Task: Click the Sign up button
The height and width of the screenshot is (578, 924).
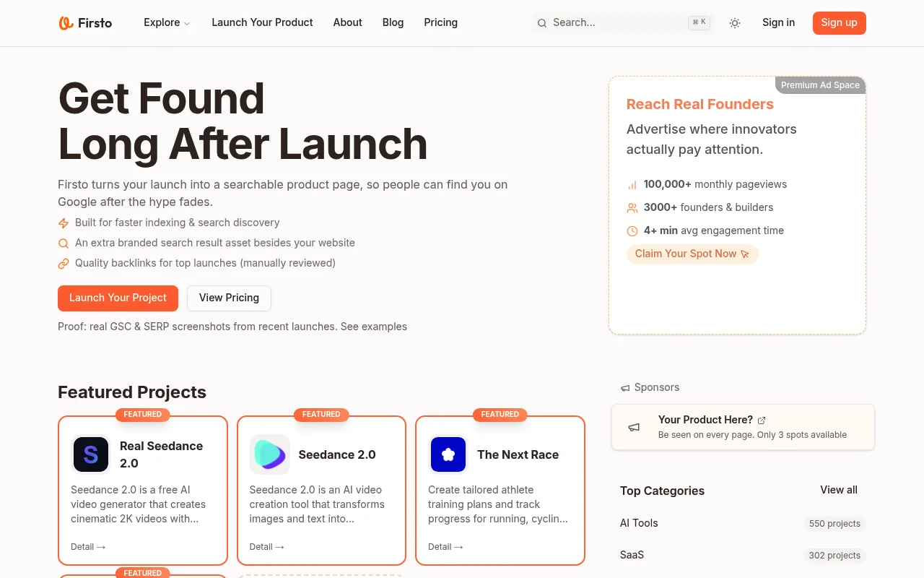Action: (x=839, y=22)
